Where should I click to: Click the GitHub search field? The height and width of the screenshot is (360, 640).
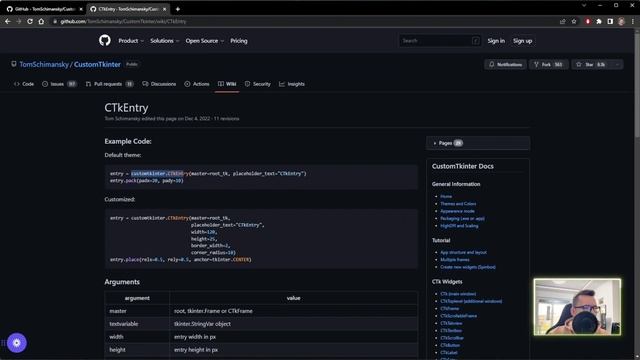(440, 41)
